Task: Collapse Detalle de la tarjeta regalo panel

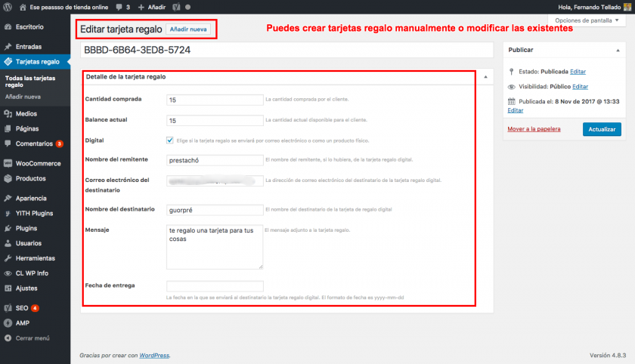Action: (484, 77)
